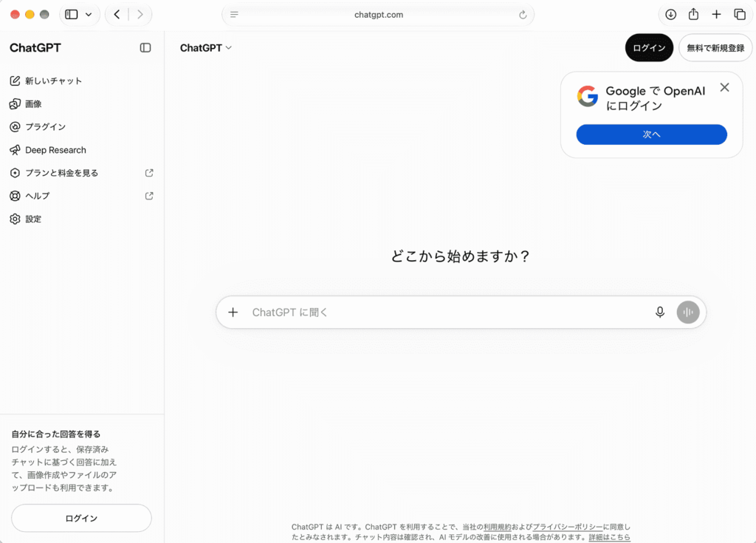
Task: Toggle Safari sidebar button
Action: click(72, 15)
